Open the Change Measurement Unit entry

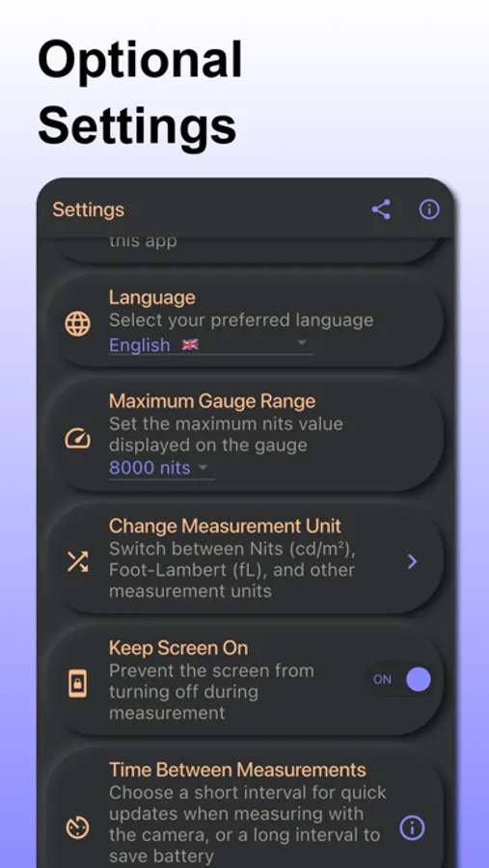246,558
